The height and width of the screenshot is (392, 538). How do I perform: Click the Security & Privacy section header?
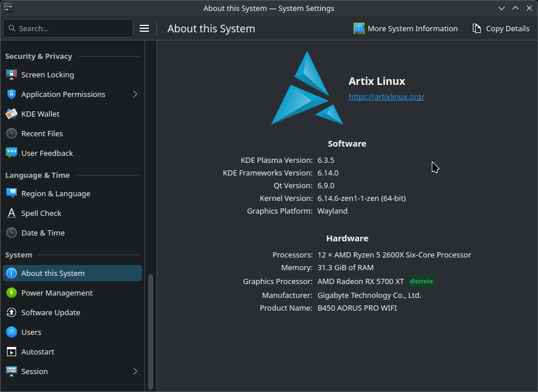pos(39,57)
